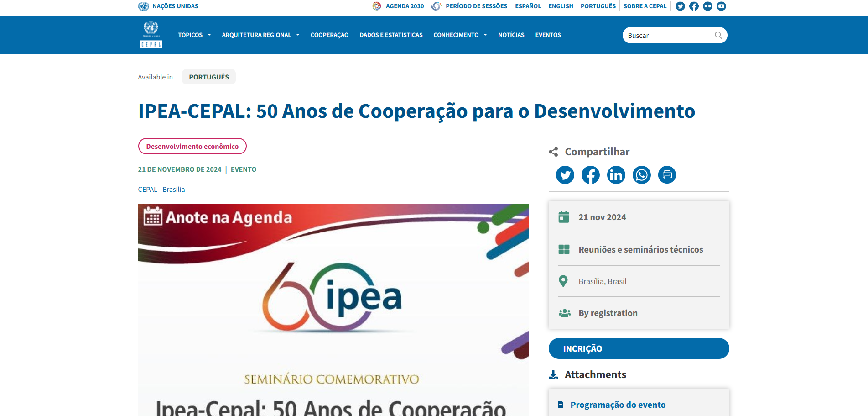The height and width of the screenshot is (416, 868).
Task: Select Português in top language bar
Action: coord(598,6)
